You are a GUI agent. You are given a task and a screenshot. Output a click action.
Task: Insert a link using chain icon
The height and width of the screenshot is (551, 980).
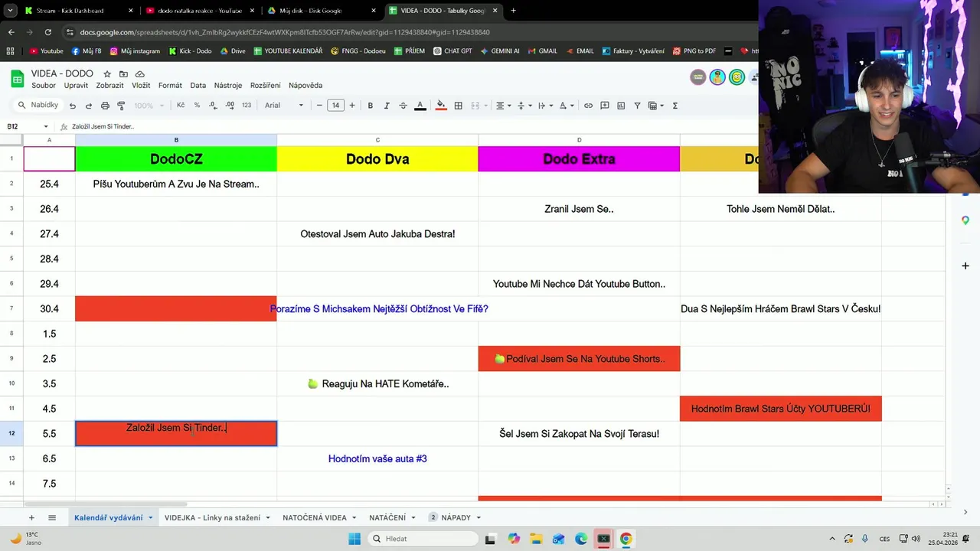588,106
